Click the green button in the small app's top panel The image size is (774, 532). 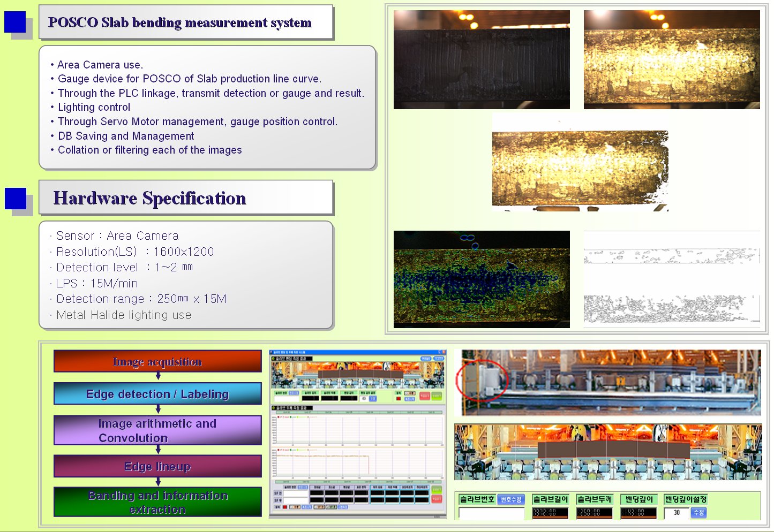(x=437, y=396)
